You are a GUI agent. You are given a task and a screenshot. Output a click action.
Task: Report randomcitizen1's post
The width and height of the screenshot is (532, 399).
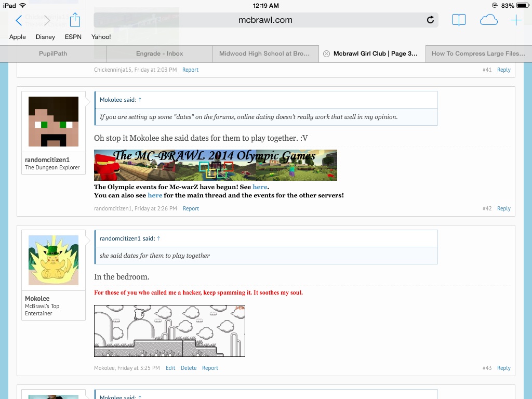click(191, 208)
